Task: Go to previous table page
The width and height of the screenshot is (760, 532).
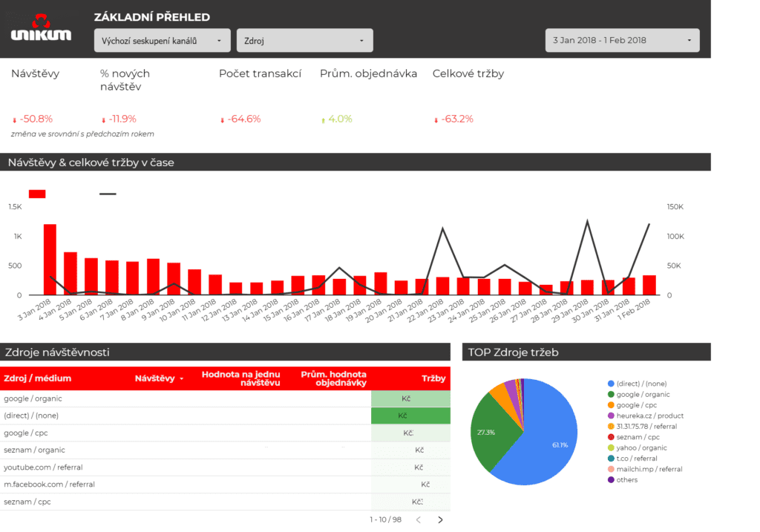Action: tap(418, 520)
